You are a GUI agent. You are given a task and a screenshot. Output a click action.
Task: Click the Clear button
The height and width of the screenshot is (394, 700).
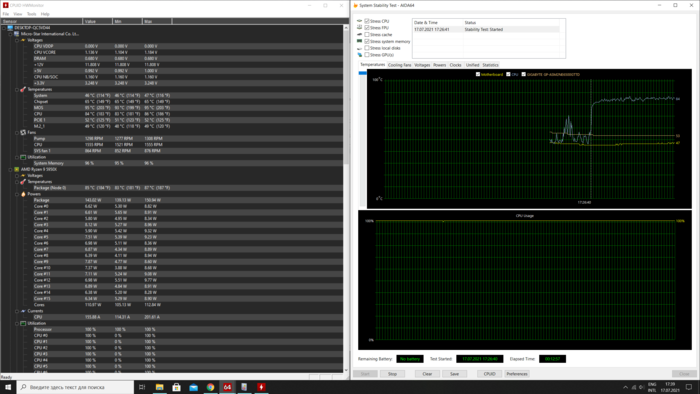tap(427, 374)
